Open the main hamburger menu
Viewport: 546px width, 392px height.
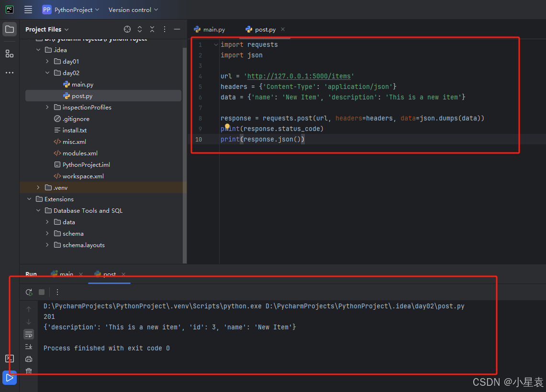[28, 10]
